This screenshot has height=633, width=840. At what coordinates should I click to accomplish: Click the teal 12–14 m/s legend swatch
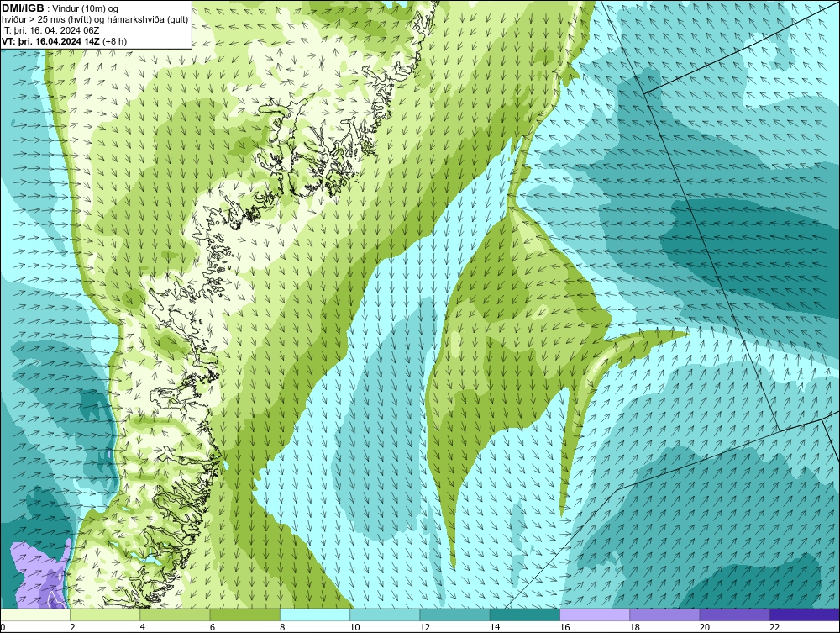tap(454, 615)
